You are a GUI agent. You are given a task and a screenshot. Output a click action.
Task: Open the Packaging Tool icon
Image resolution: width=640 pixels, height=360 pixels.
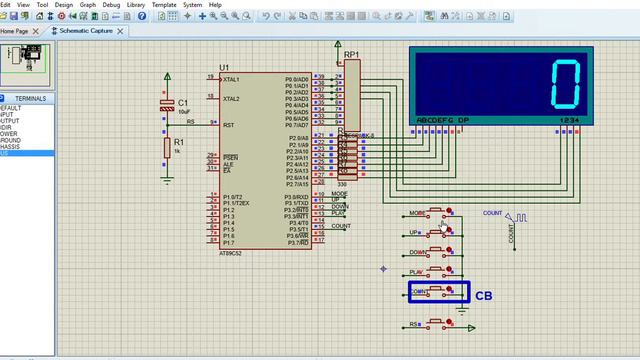pos(398,16)
